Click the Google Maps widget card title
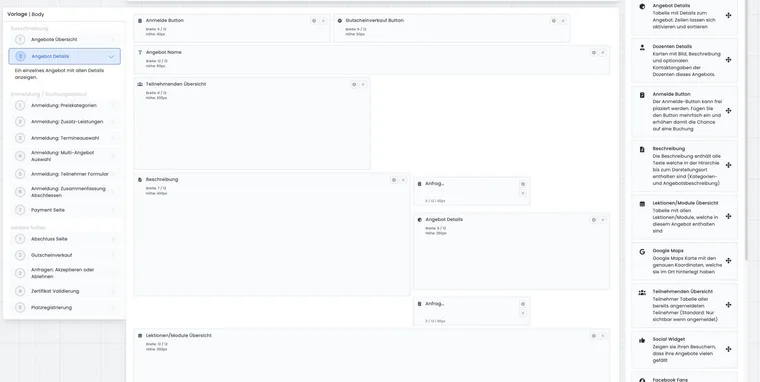Viewport: 760px width, 382px height. click(x=668, y=251)
